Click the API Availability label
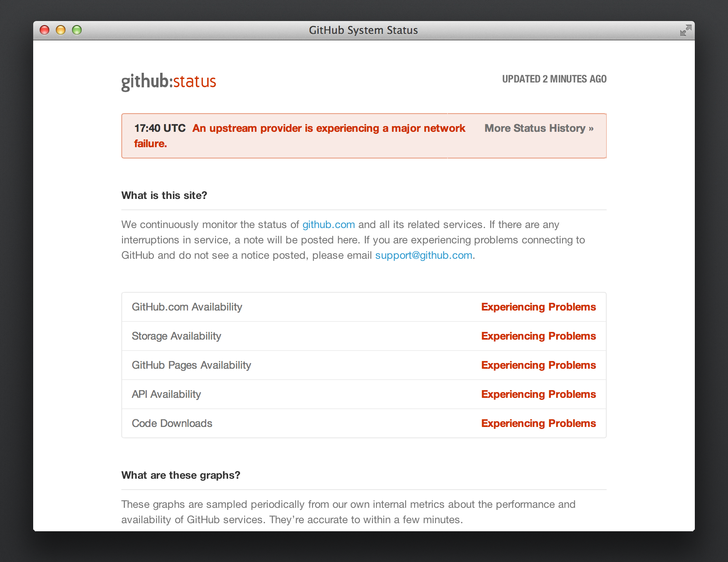 [x=166, y=394]
